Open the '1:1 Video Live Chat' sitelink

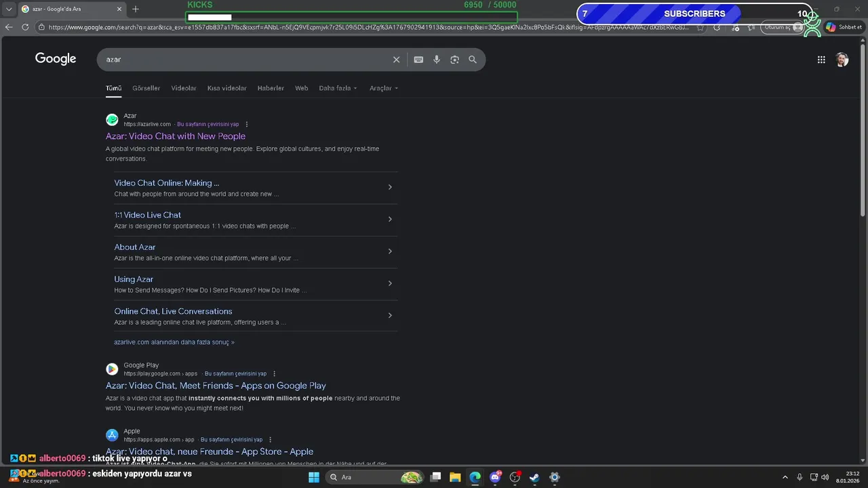pyautogui.click(x=148, y=215)
